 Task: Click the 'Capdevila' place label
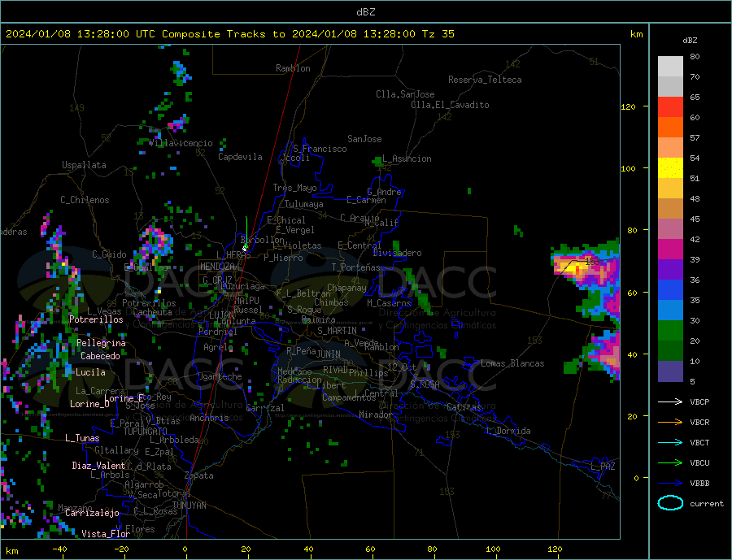240,157
